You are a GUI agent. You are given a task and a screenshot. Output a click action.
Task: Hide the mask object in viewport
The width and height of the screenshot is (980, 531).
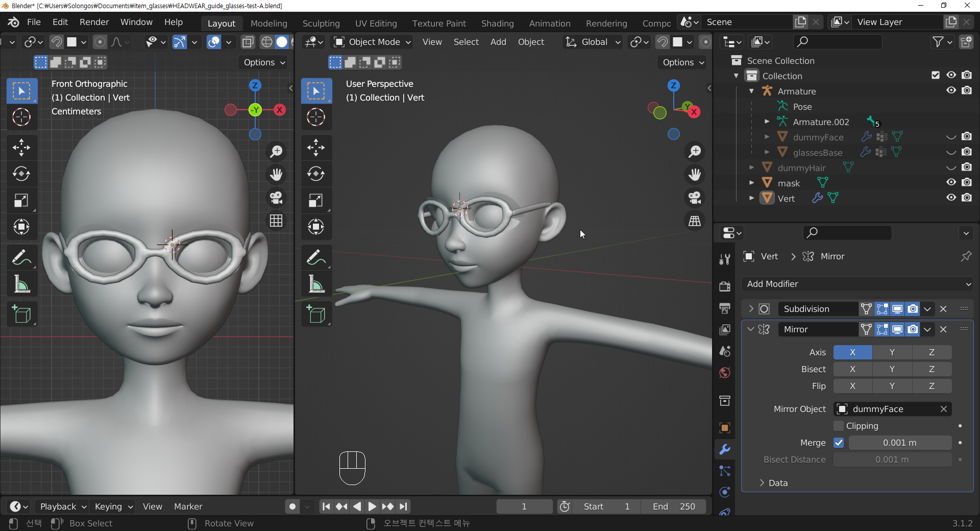click(951, 182)
